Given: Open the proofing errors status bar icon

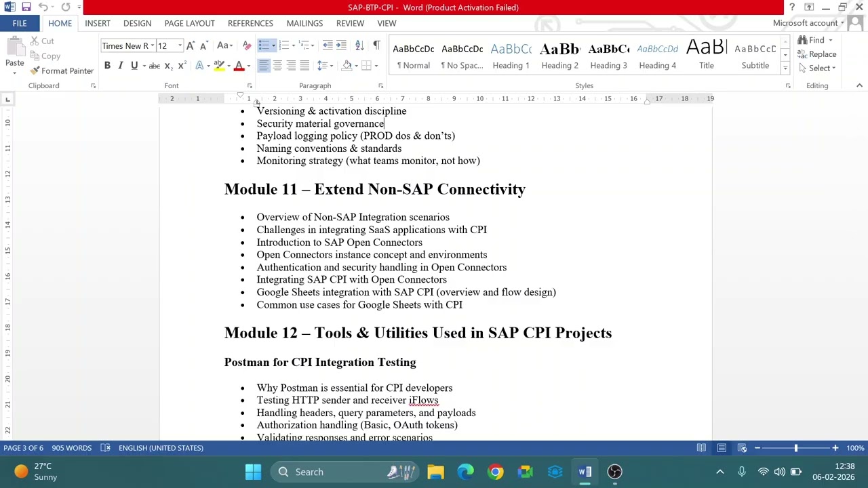Looking at the screenshot, I should (x=105, y=447).
